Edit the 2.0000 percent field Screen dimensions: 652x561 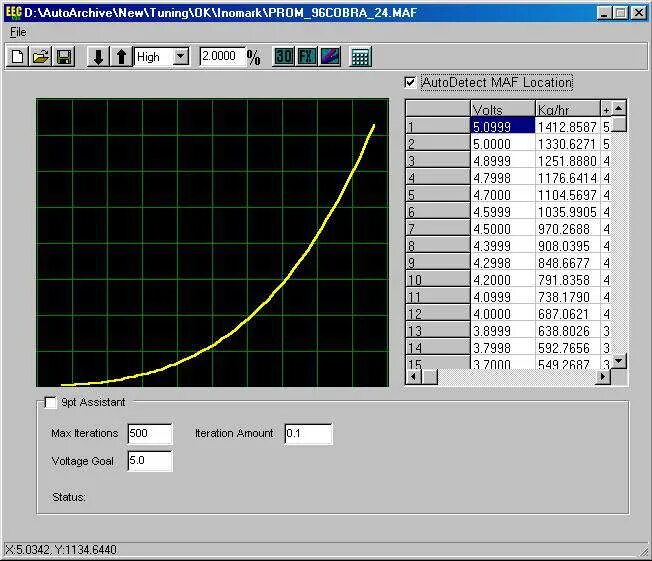pyautogui.click(x=222, y=56)
